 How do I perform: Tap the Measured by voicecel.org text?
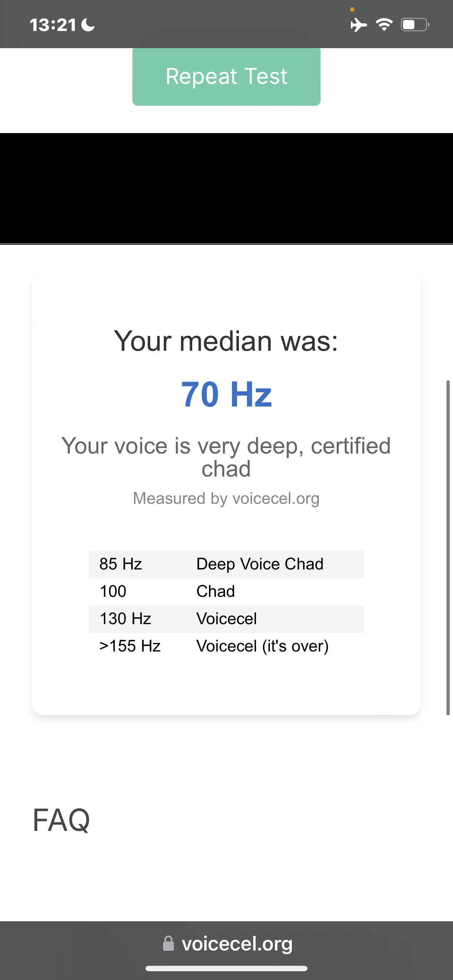pos(226,498)
